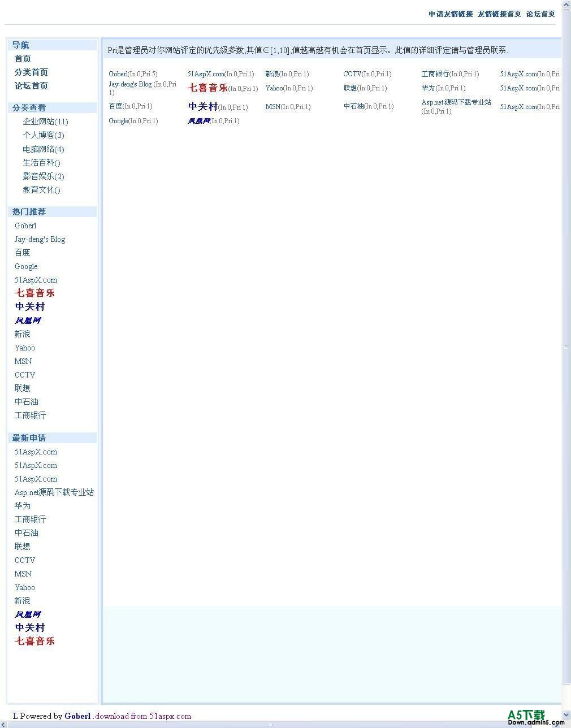Open 工商银行 in 热门推荐 list
This screenshot has height=728, width=571.
pos(30,415)
